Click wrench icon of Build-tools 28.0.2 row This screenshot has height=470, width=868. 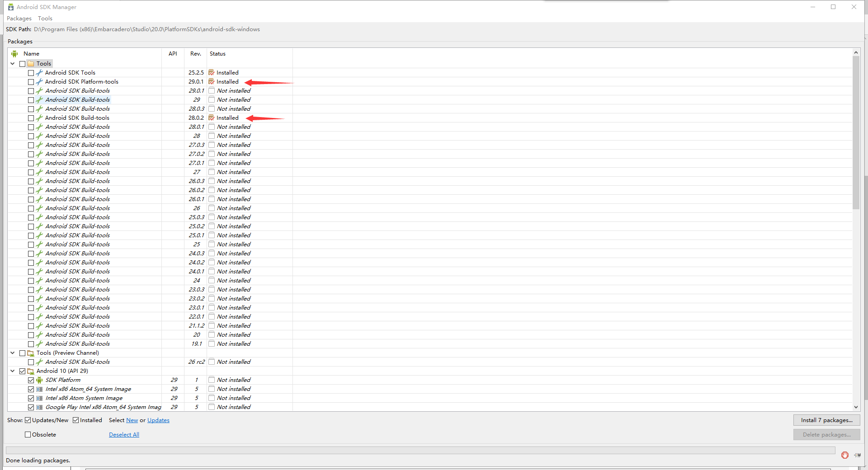tap(39, 118)
